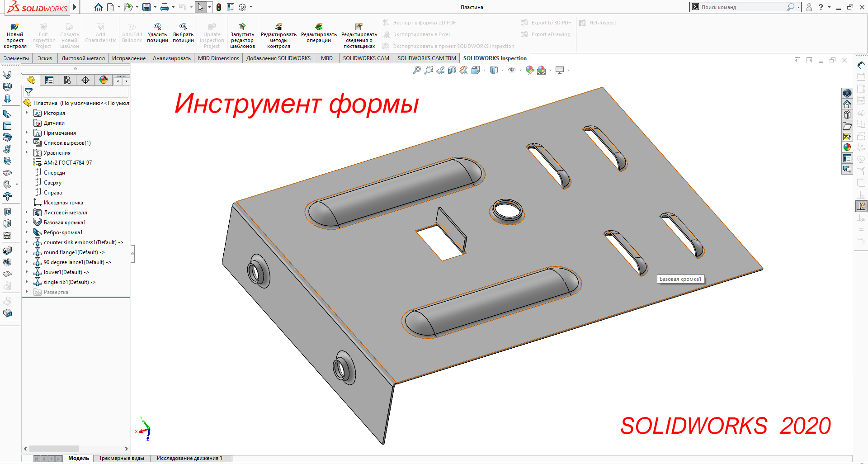
Task: Open the SOLIDWORKS CAM tab
Action: tap(366, 58)
